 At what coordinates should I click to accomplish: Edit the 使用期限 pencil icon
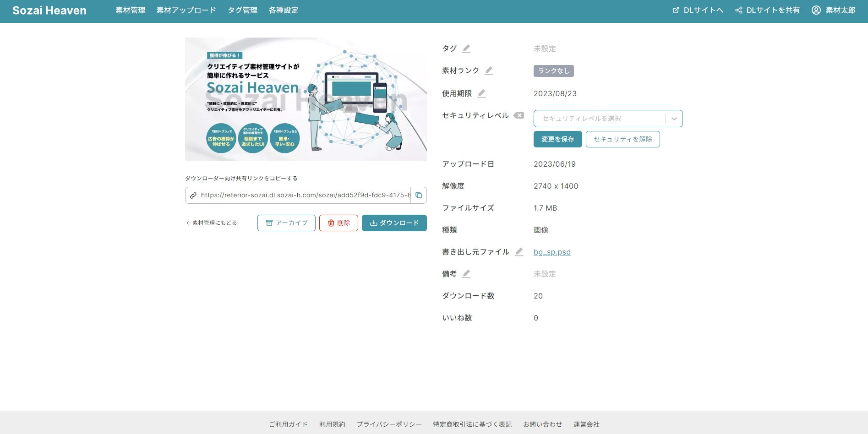tap(481, 93)
